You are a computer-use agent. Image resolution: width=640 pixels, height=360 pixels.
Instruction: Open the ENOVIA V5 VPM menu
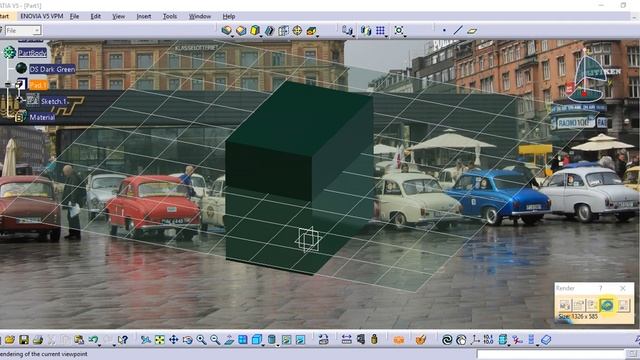tap(42, 16)
